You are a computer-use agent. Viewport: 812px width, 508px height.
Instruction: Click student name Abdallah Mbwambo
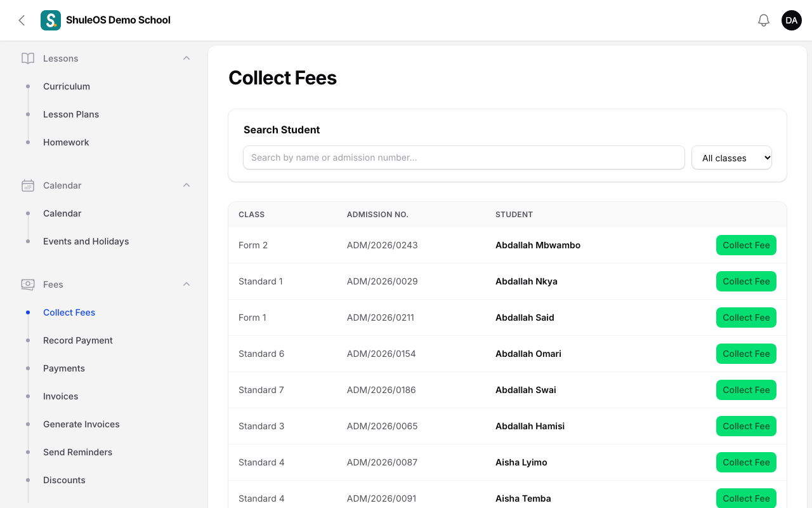[x=538, y=245]
